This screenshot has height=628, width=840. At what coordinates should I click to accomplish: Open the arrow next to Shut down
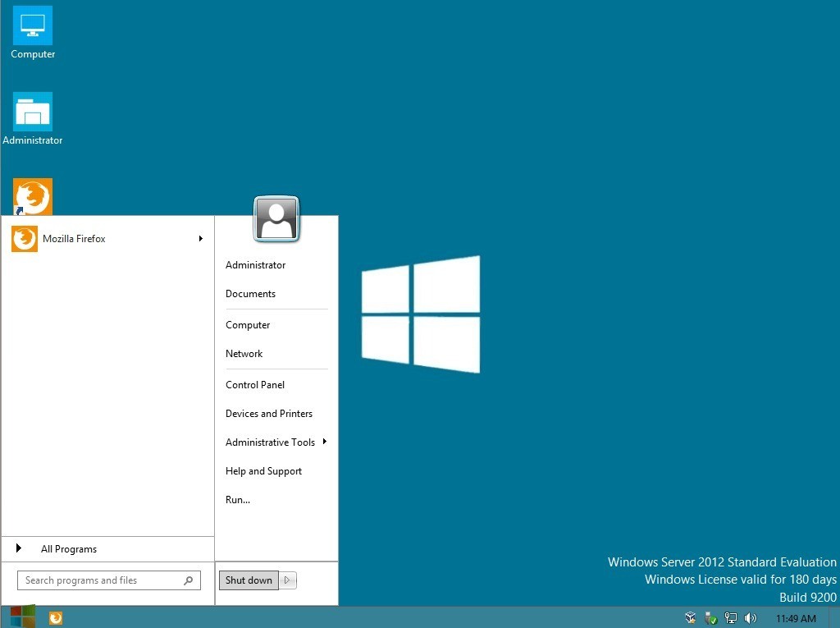(287, 580)
